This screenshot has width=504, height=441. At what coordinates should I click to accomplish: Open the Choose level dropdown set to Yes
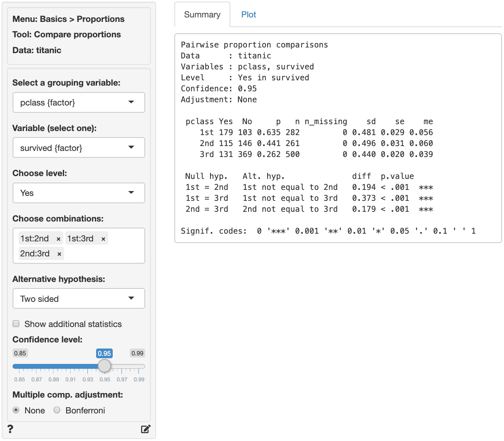coord(79,193)
